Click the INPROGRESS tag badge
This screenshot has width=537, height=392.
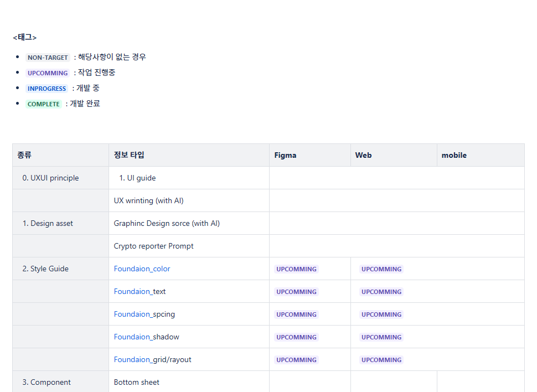click(x=47, y=88)
